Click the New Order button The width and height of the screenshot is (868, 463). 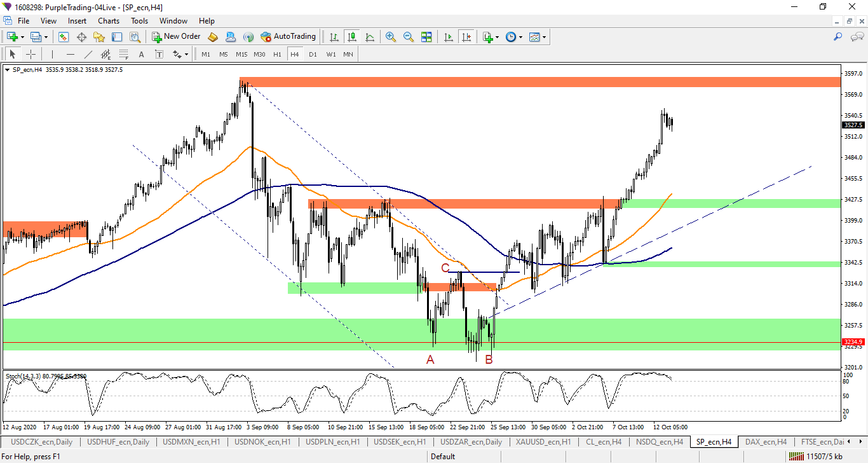pos(176,37)
